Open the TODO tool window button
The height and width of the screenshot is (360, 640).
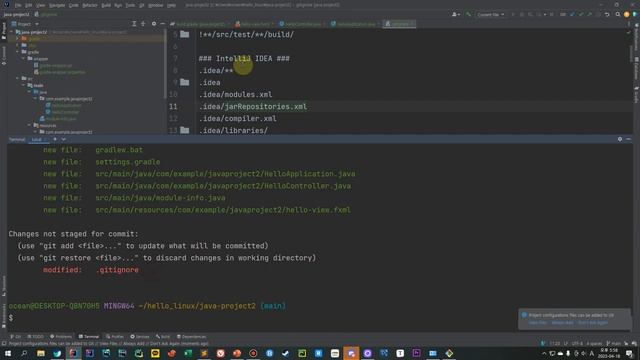35,337
